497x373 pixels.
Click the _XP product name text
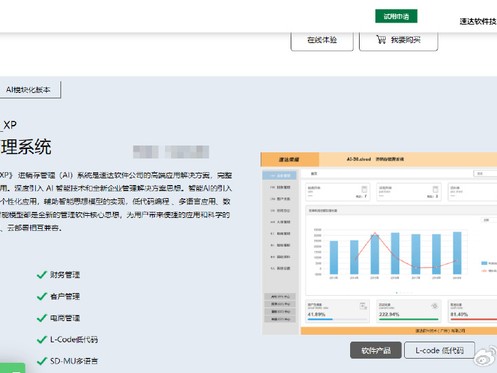tap(8, 125)
